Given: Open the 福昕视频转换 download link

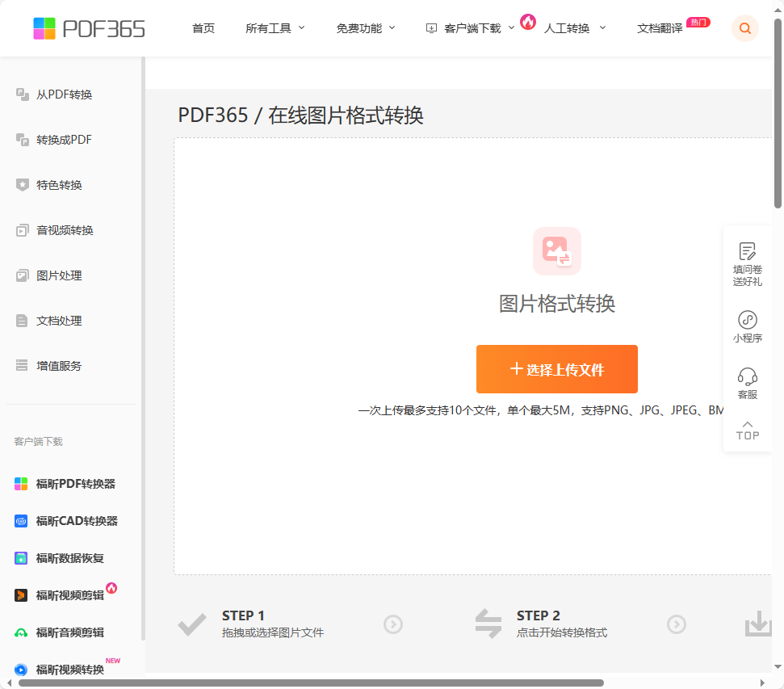Looking at the screenshot, I should pyautogui.click(x=70, y=670).
